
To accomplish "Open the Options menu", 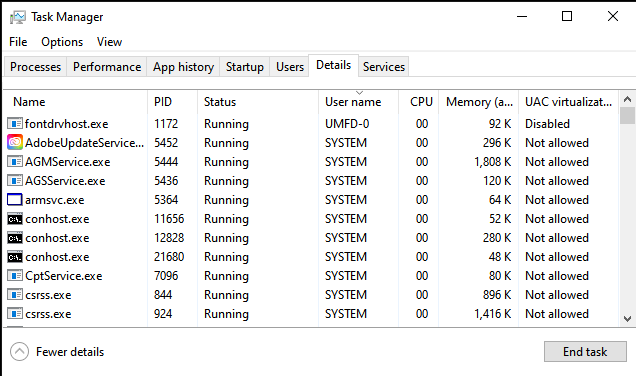I will coord(62,42).
